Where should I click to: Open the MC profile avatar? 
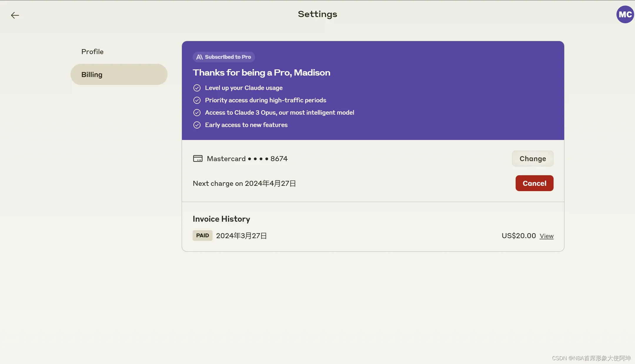coord(625,14)
